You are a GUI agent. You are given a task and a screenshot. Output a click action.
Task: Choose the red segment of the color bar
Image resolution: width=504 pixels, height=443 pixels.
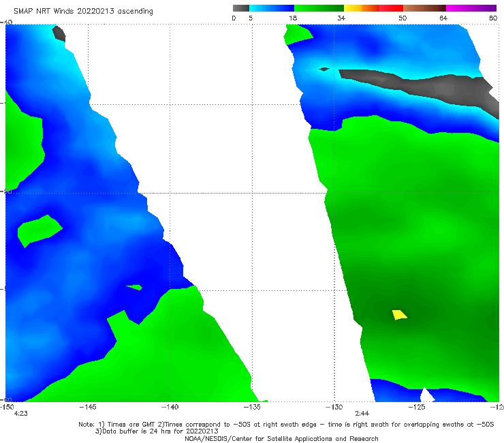coord(391,8)
